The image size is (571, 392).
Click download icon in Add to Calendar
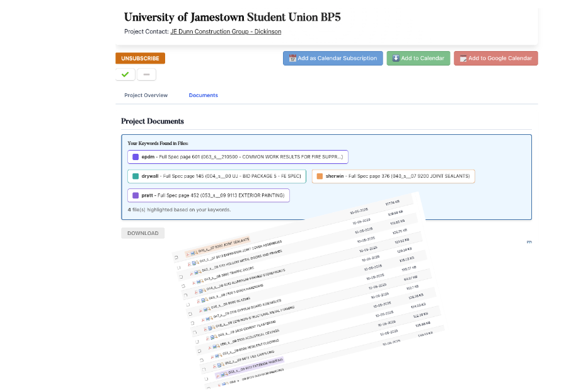395,58
